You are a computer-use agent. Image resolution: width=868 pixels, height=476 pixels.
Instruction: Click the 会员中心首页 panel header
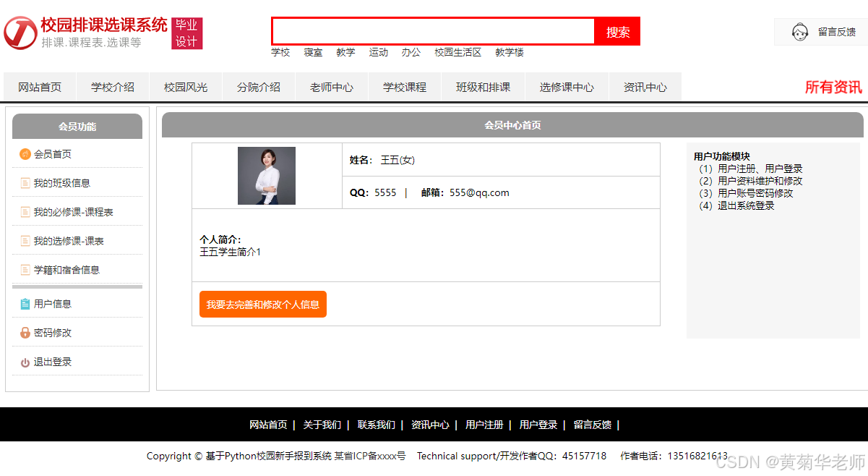pos(512,124)
